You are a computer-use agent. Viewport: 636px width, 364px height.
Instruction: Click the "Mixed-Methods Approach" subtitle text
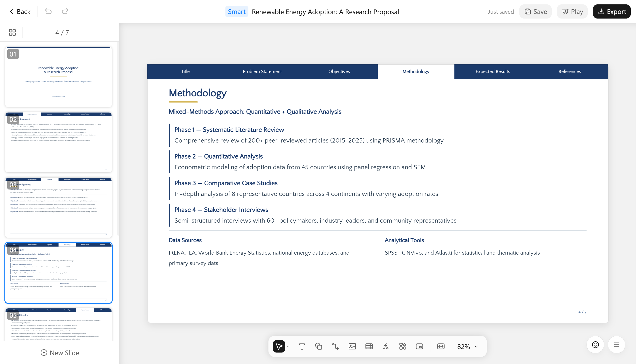coord(255,111)
